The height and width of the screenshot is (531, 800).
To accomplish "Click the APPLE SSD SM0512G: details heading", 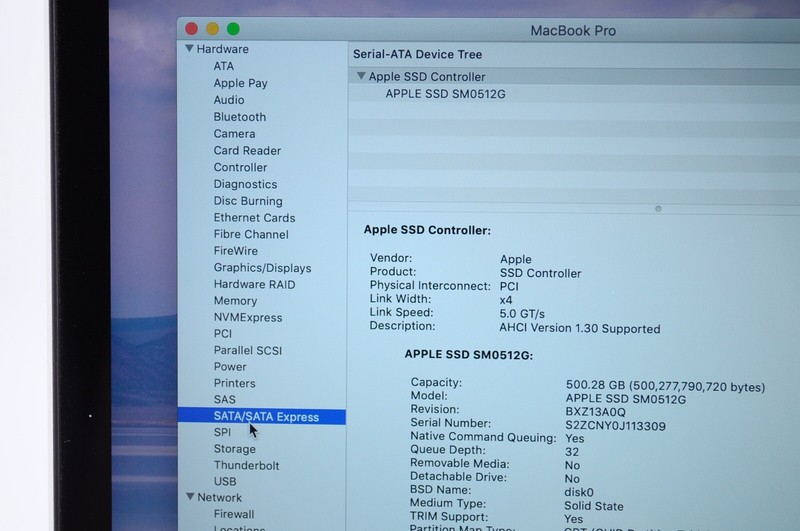I will coord(468,355).
